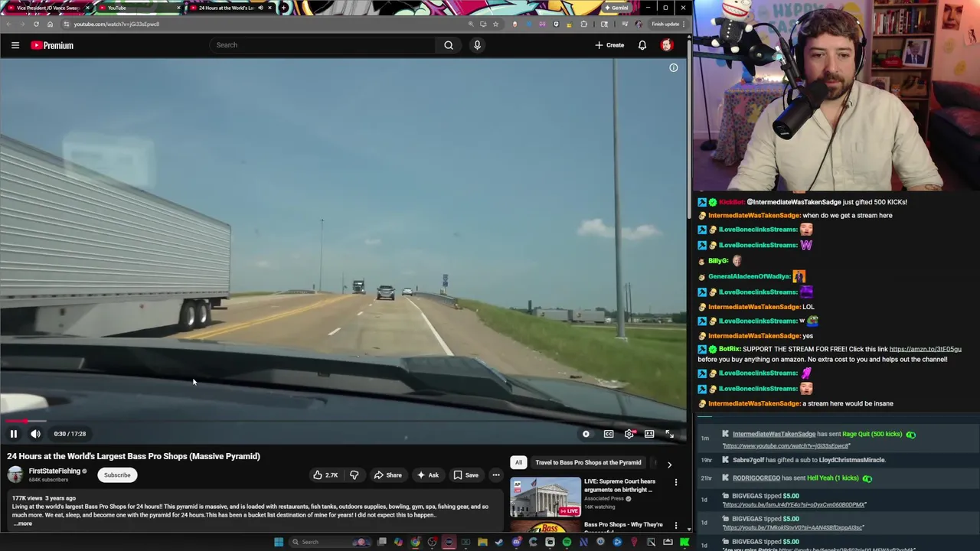The image size is (980, 551).
Task: Click the 177K views 3 years ago text
Action: tap(44, 498)
